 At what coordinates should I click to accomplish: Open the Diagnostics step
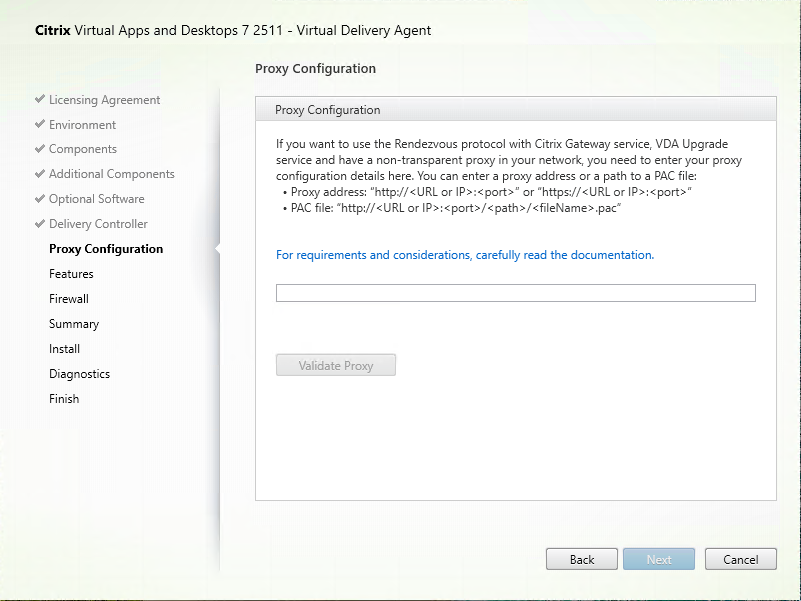pos(79,374)
